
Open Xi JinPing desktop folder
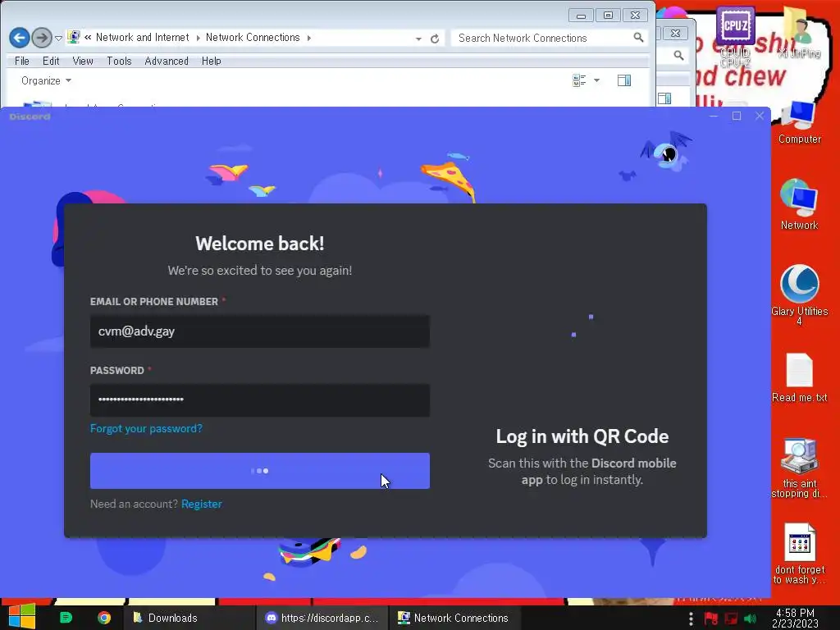pyautogui.click(x=799, y=32)
